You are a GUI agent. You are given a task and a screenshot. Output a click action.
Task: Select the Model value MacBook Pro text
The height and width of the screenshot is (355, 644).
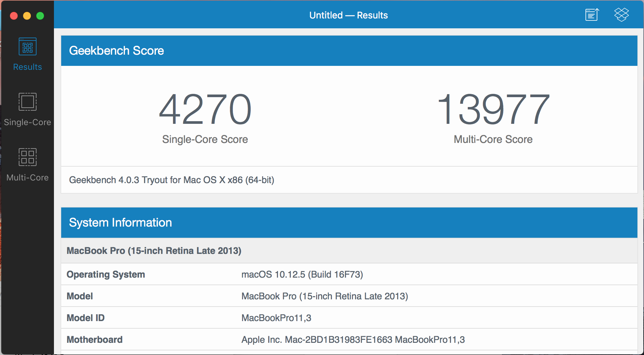325,296
